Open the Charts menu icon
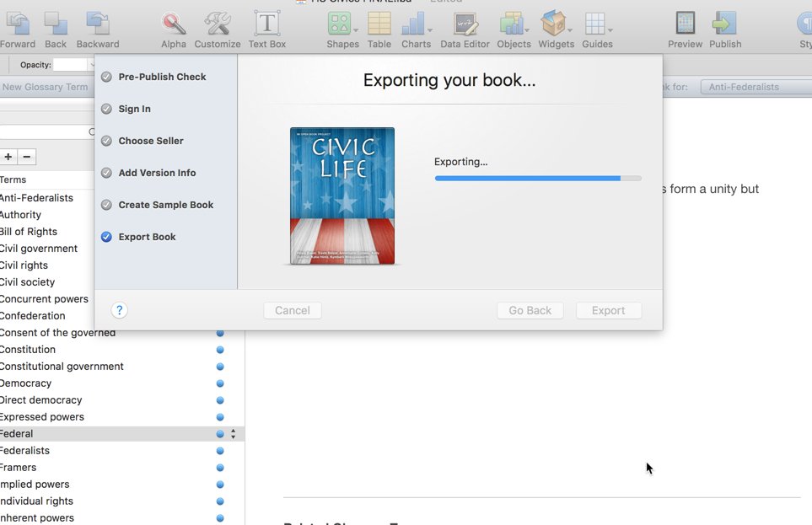This screenshot has height=525, width=812. tap(413, 24)
